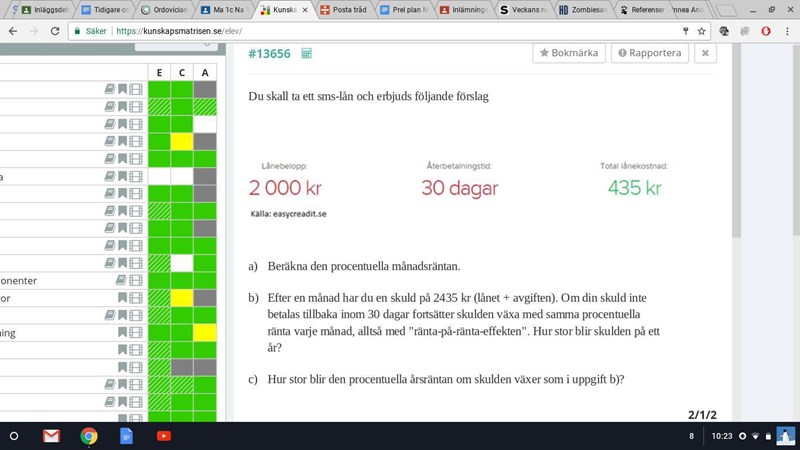
Task: Open the Chrome three-dot menu
Action: click(x=788, y=31)
